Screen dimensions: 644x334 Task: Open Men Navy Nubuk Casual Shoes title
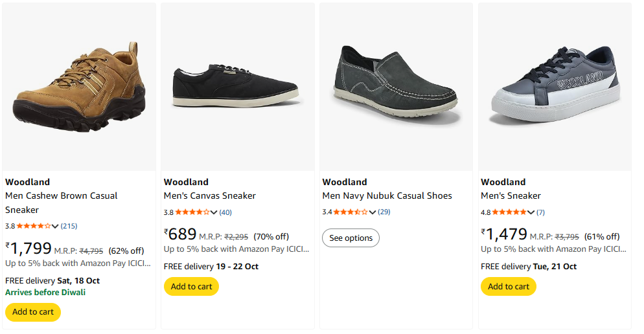pyautogui.click(x=387, y=195)
